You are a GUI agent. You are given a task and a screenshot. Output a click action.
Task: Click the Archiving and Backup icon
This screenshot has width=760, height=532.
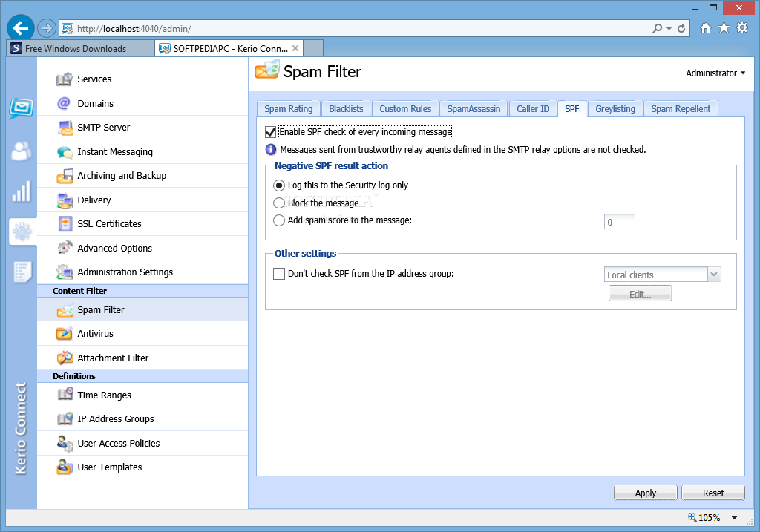click(x=65, y=176)
